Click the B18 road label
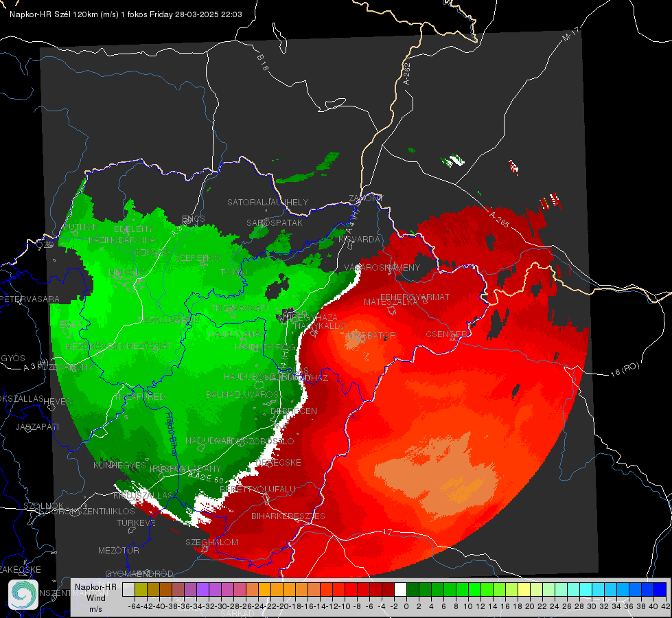Screen dimensions: 672x618 coord(262,62)
